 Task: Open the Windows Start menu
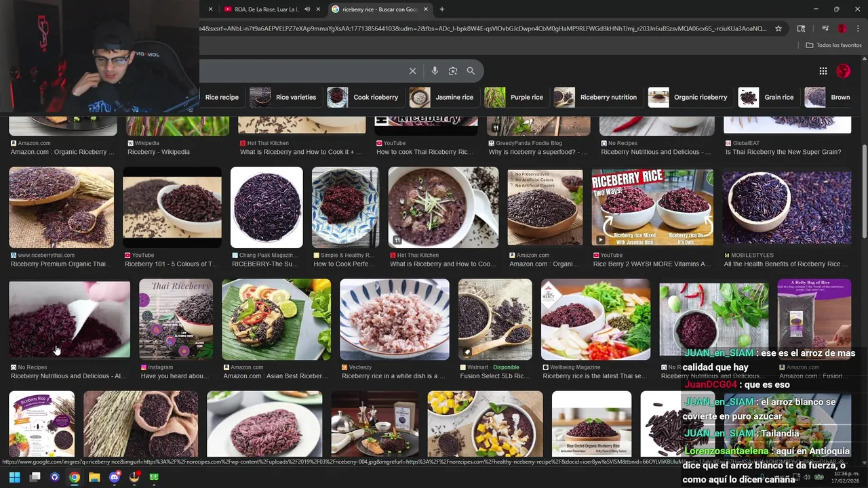tap(14, 477)
